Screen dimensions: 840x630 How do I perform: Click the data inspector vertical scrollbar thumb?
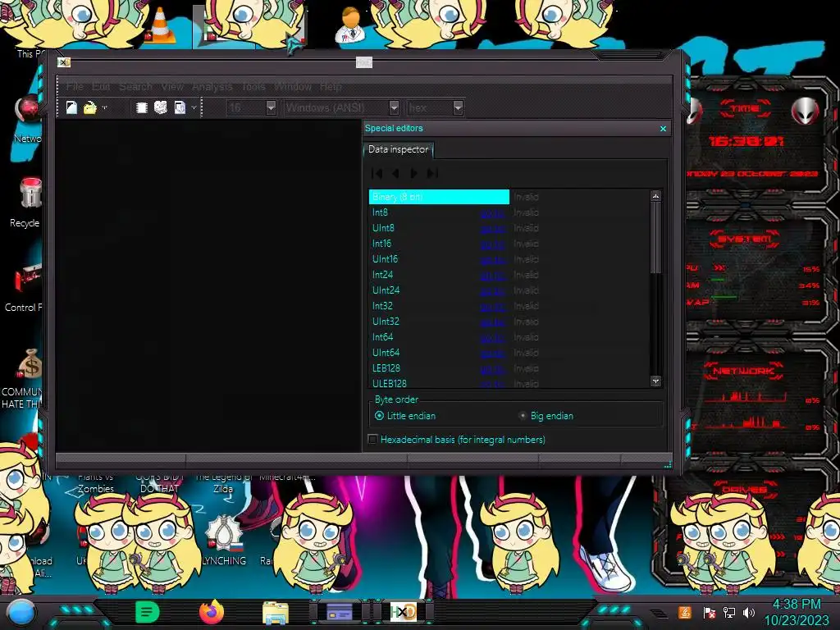point(655,237)
